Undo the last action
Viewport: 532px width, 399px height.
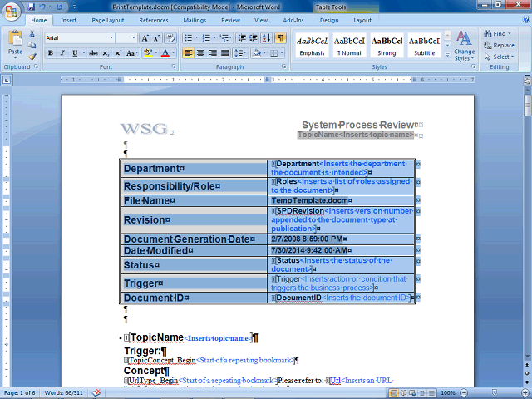click(x=42, y=7)
